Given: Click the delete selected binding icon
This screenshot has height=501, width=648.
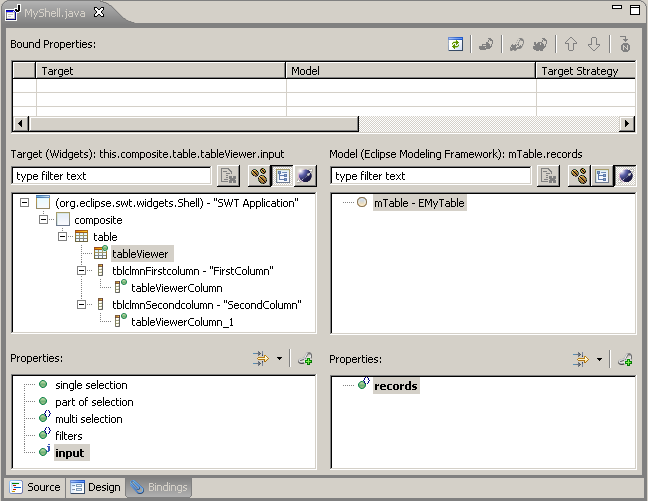Looking at the screenshot, I should 517,44.
